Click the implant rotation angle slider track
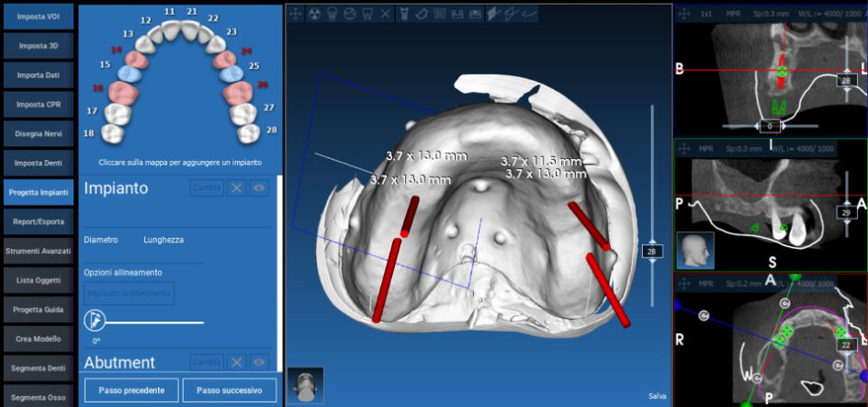Viewport: 868px width, 407px height. coord(154,322)
